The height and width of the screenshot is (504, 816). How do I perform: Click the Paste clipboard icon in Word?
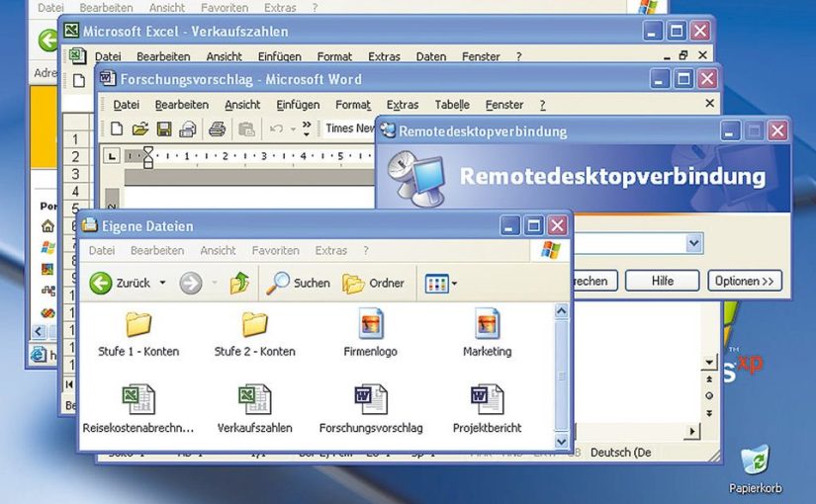click(246, 128)
